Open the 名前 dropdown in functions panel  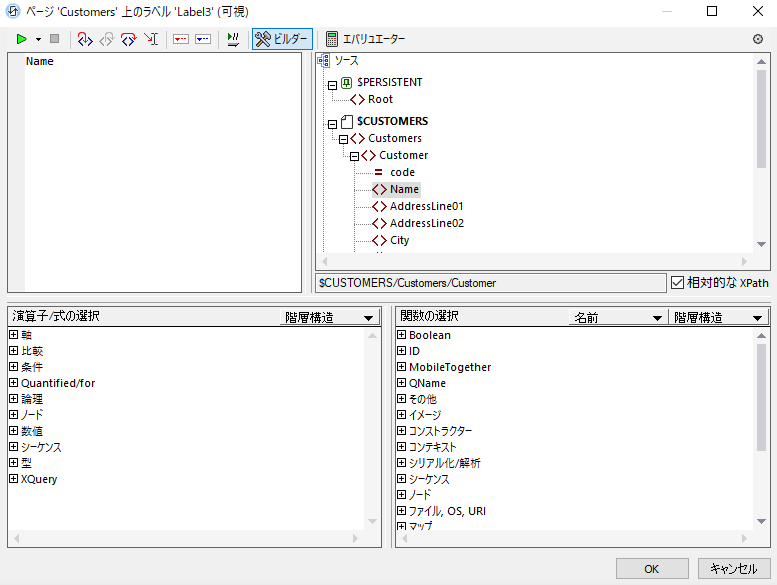tap(618, 317)
